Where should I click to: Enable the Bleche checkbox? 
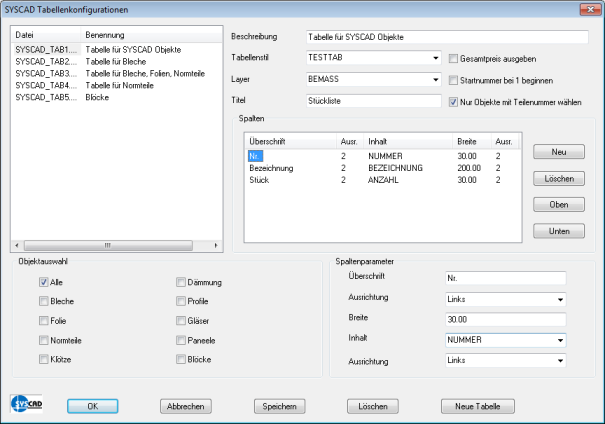pos(44,301)
